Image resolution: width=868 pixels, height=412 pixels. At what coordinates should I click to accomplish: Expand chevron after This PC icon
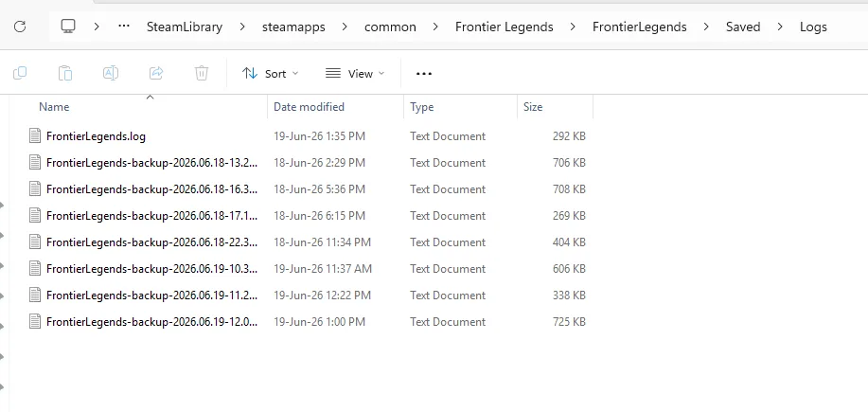click(x=97, y=27)
